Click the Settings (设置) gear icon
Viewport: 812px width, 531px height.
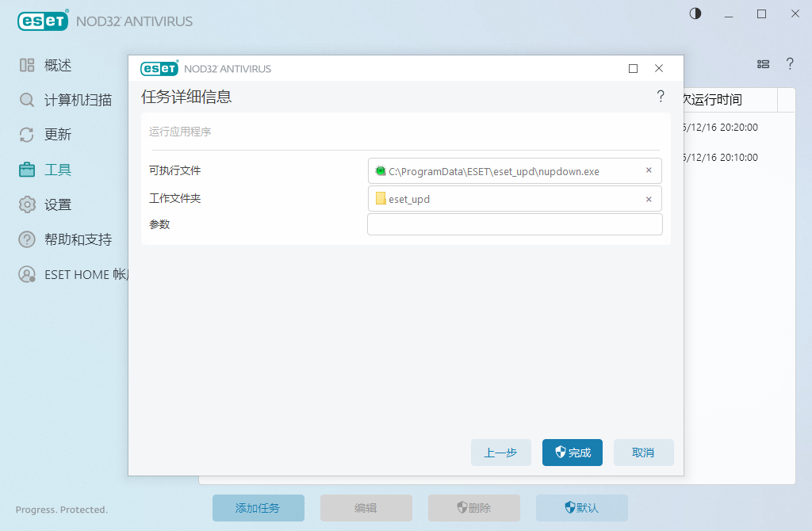(x=27, y=204)
